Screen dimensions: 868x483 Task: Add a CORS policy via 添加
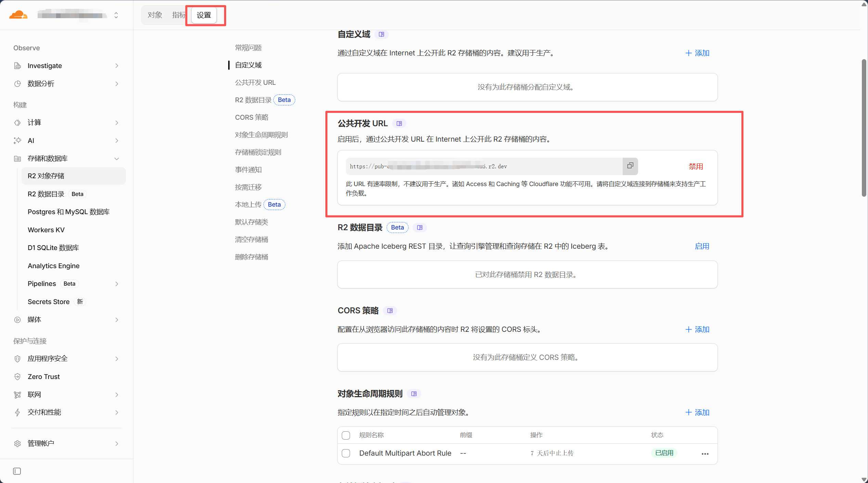coord(697,329)
